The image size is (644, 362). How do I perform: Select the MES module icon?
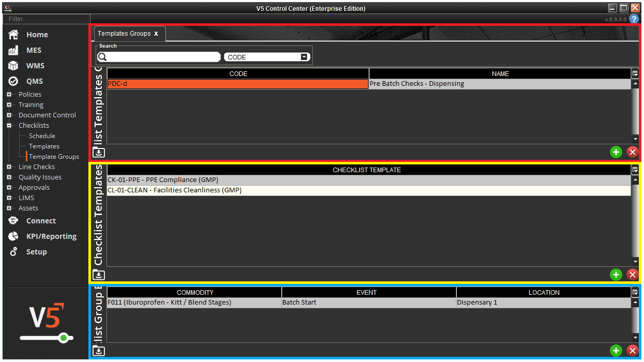click(x=13, y=50)
